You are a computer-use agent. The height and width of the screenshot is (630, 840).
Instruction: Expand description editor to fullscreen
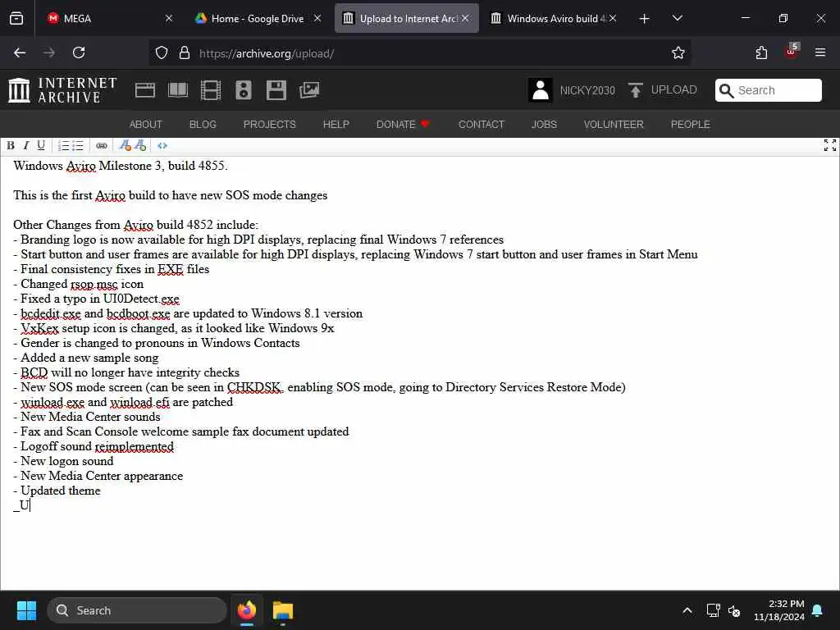click(830, 145)
